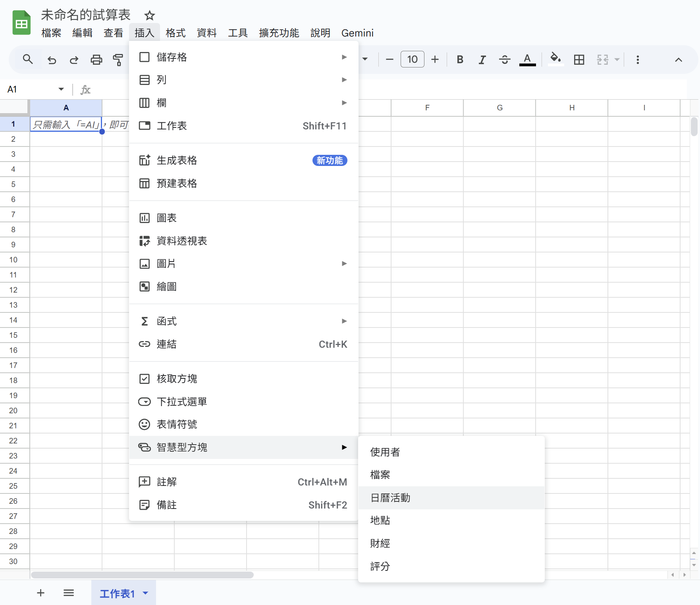Star this untitled spreadsheet
Image resolution: width=700 pixels, height=605 pixels.
(149, 15)
